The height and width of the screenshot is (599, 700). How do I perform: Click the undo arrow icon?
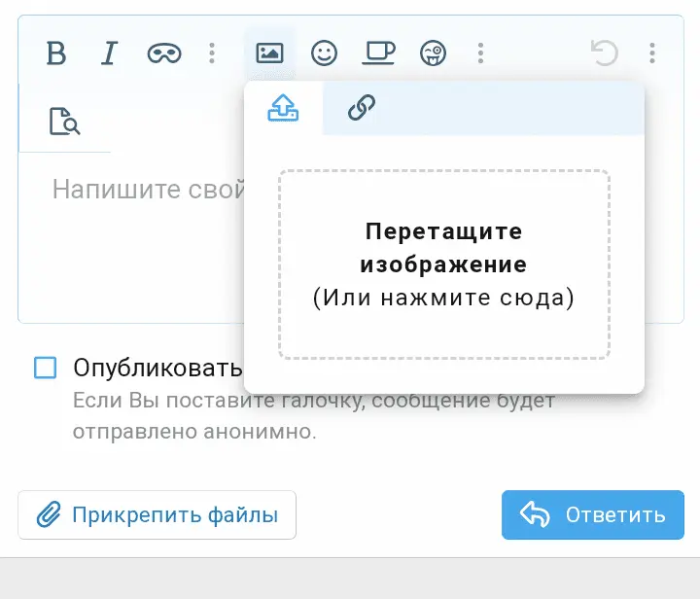point(605,53)
